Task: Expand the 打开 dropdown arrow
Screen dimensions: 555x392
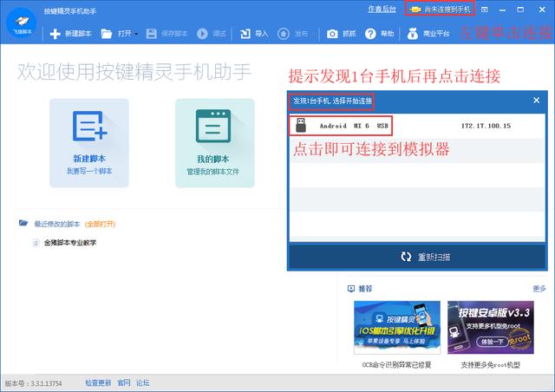Action: tap(136, 34)
